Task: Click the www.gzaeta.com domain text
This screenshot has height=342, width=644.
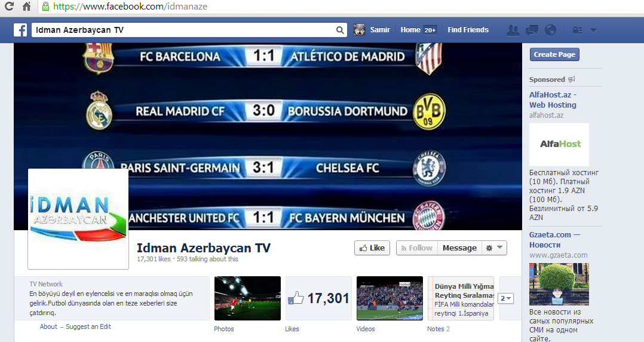Action: point(558,255)
